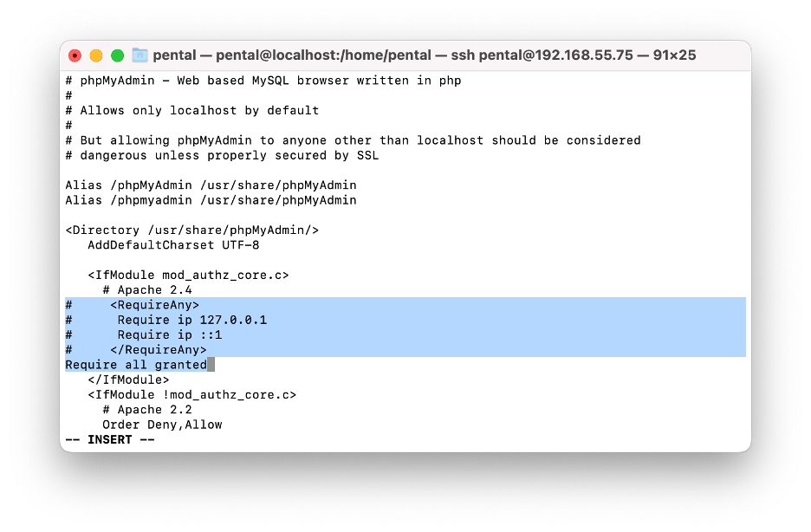The image size is (811, 532).
Task: Click the 'Require ip 127.0.0.1' line
Action: pyautogui.click(x=191, y=320)
